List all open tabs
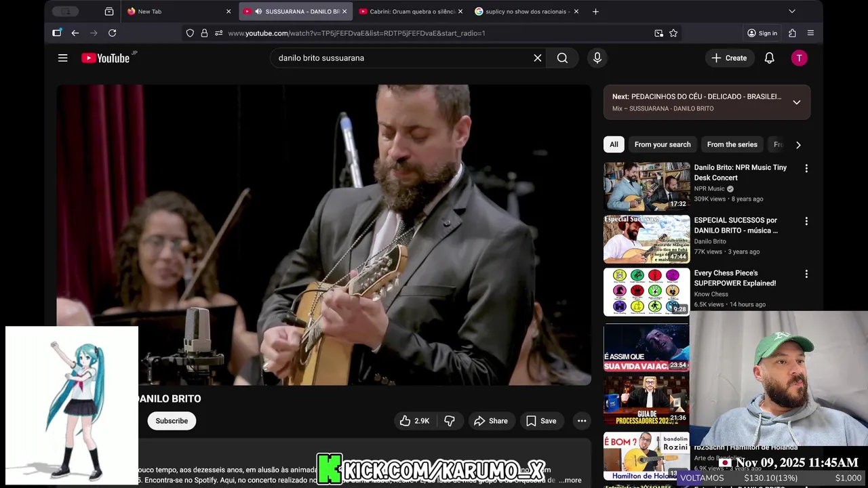This screenshot has height=488, width=868. [792, 12]
